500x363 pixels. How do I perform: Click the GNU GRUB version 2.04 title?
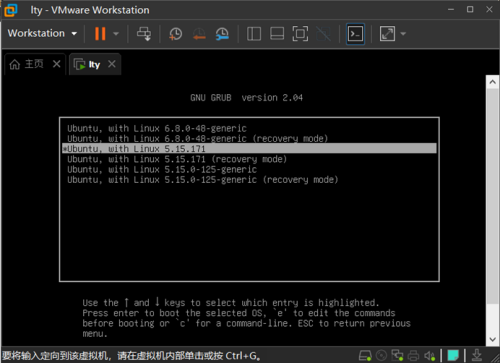(246, 98)
